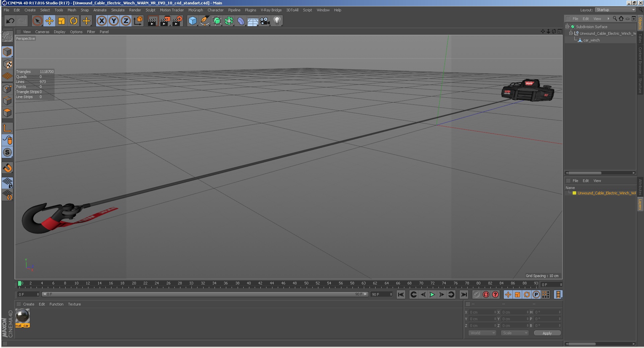Switch to Edges mode
This screenshot has width=644, height=348.
pyautogui.click(x=7, y=101)
